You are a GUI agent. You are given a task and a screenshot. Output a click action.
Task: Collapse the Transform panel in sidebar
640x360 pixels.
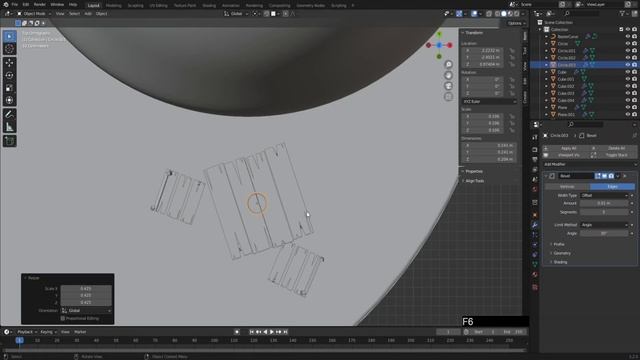pos(472,33)
